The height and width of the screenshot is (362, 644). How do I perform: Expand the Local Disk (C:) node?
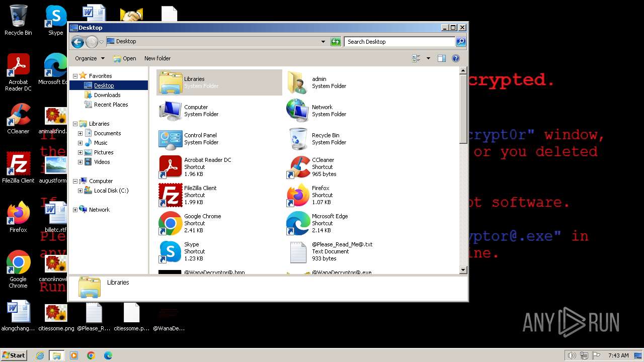tap(80, 191)
